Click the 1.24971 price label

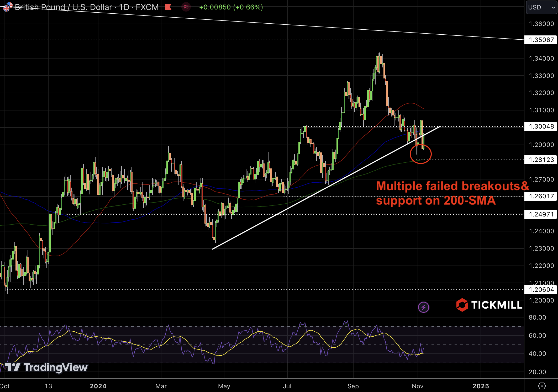[x=541, y=214]
